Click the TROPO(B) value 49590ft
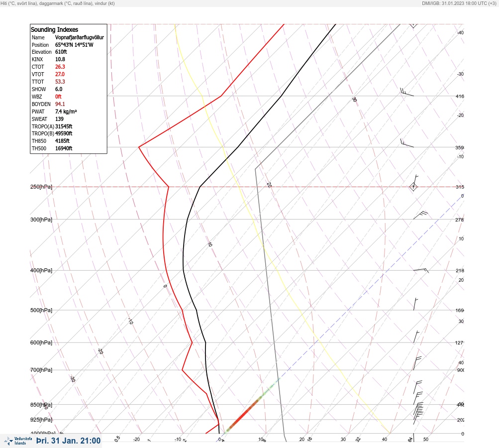This screenshot has width=499, height=448. click(x=64, y=133)
